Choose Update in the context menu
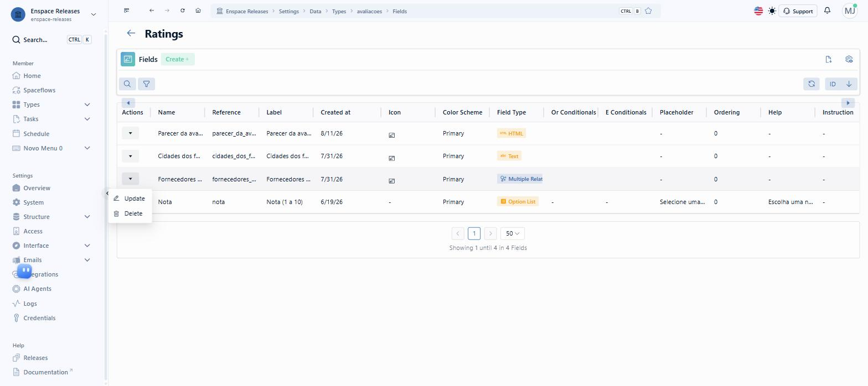Screen dimensions: 868x386 tap(130, 199)
